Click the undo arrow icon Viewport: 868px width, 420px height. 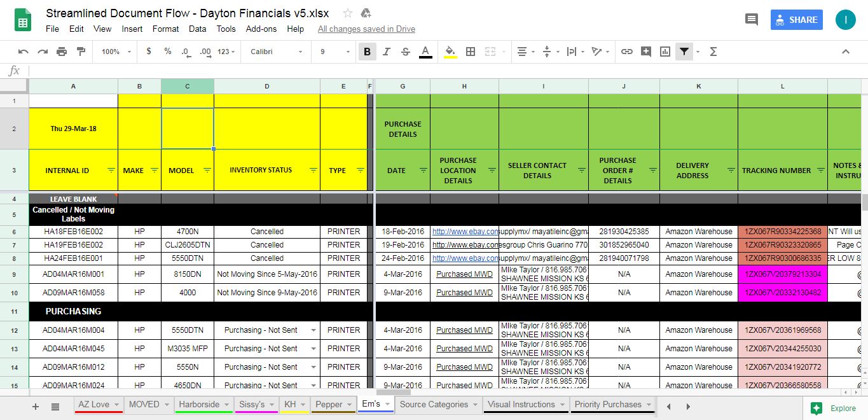(x=24, y=52)
